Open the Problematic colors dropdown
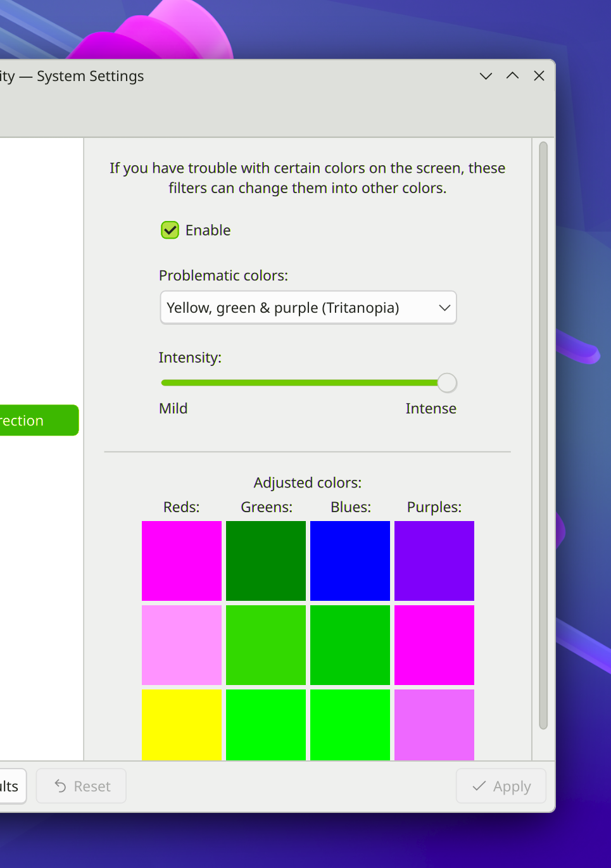The image size is (611, 868). (308, 308)
